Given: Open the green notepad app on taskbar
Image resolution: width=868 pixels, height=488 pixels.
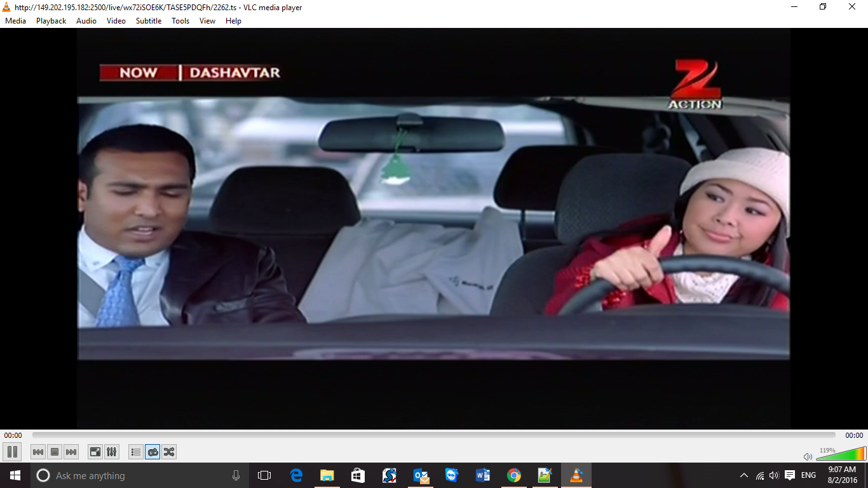Looking at the screenshot, I should pyautogui.click(x=545, y=475).
